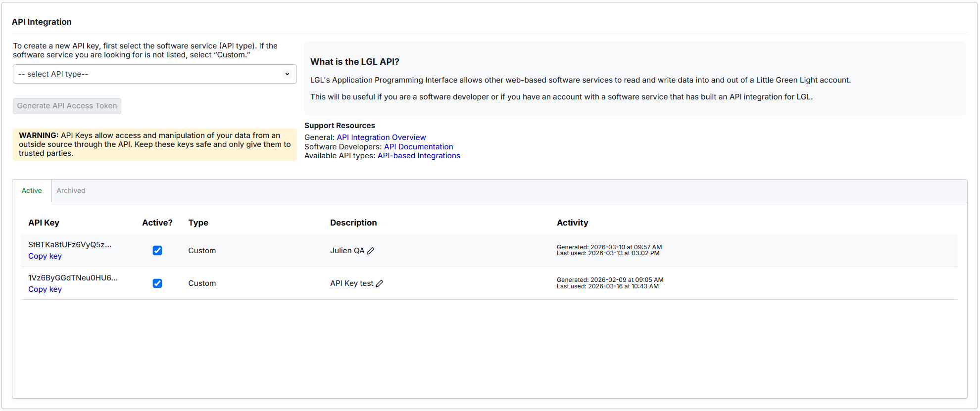Follow the API-based Integrations link
The width and height of the screenshot is (980, 411).
(419, 156)
